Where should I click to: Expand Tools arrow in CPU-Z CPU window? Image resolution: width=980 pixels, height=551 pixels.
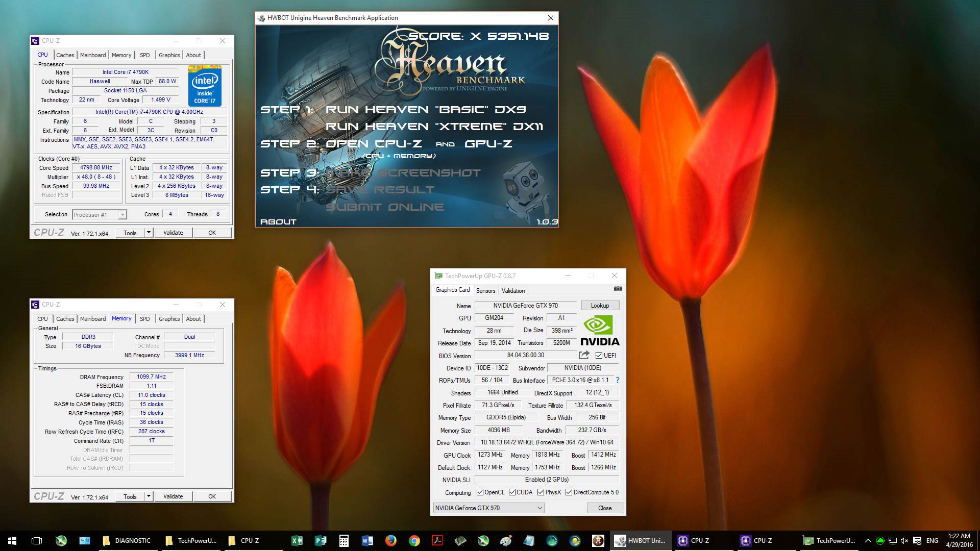pos(149,233)
